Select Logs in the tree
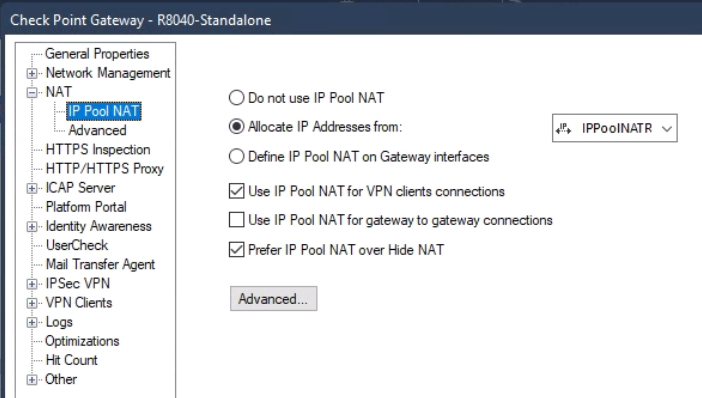Screen dimensions: 702x398 click(x=59, y=322)
